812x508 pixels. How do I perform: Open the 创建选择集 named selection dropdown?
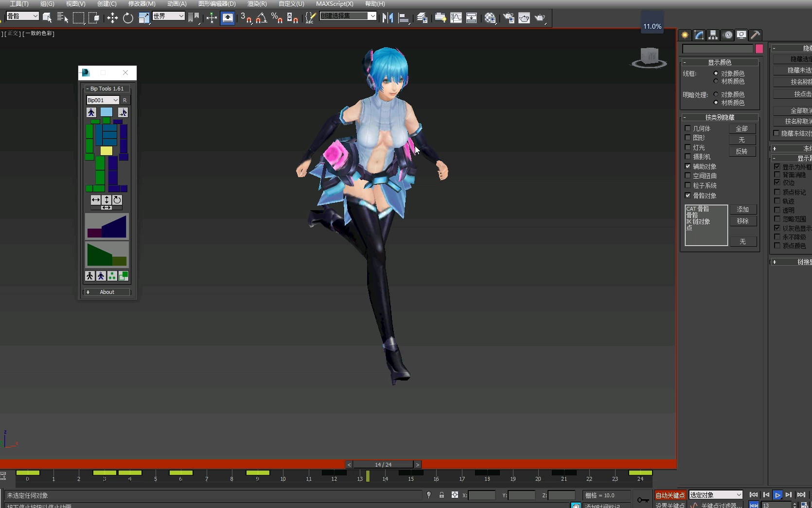click(x=348, y=16)
